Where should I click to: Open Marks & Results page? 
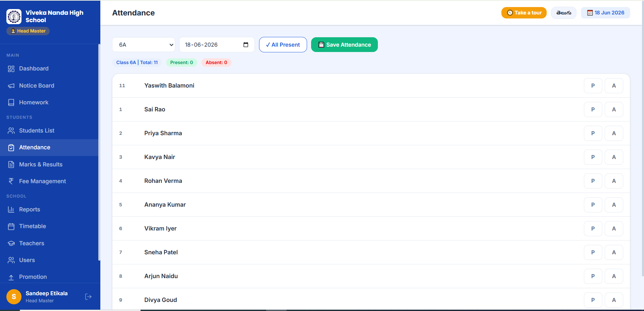pos(49,164)
